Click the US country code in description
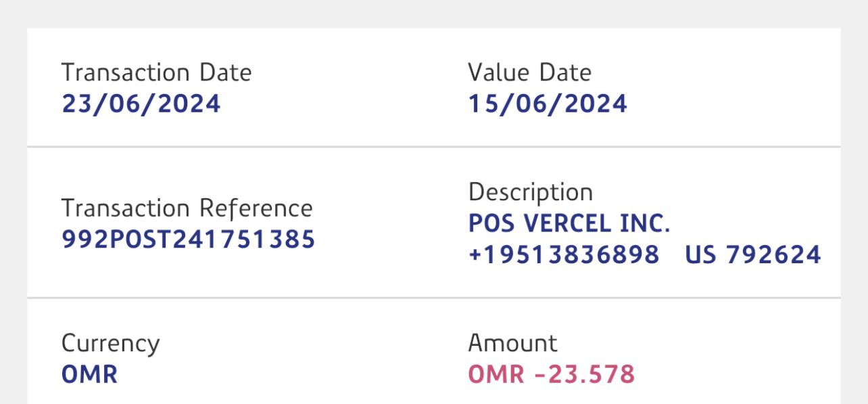Image resolution: width=868 pixels, height=404 pixels. click(x=701, y=255)
